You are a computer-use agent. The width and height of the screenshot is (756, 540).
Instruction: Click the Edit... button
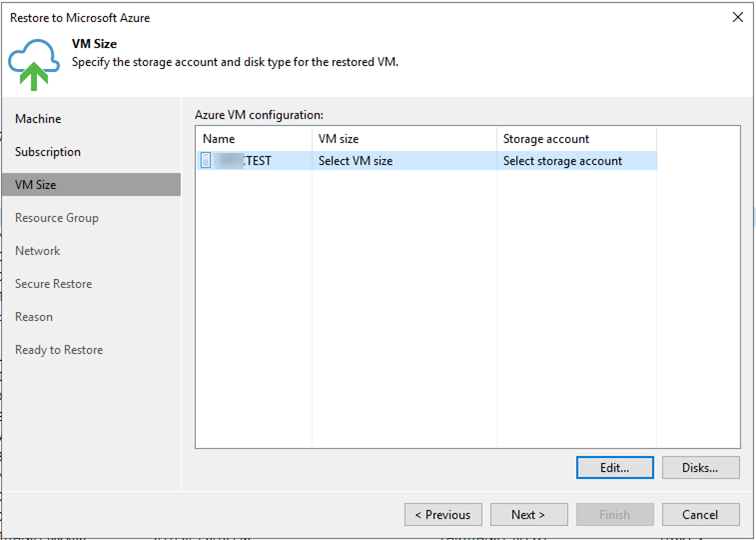tap(615, 467)
